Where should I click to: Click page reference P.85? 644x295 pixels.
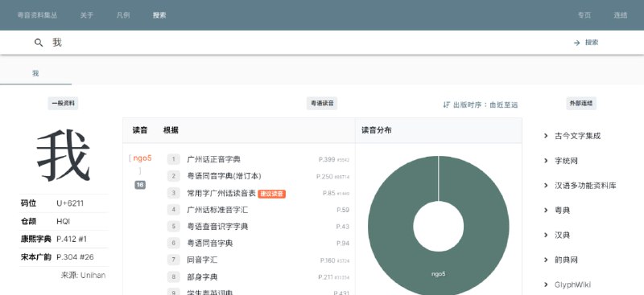point(329,193)
